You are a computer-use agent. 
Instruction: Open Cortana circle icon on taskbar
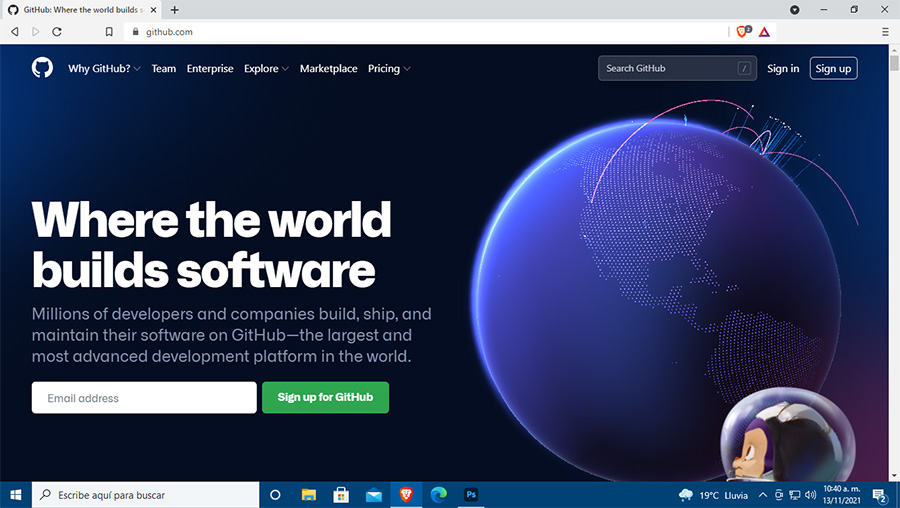[x=275, y=495]
